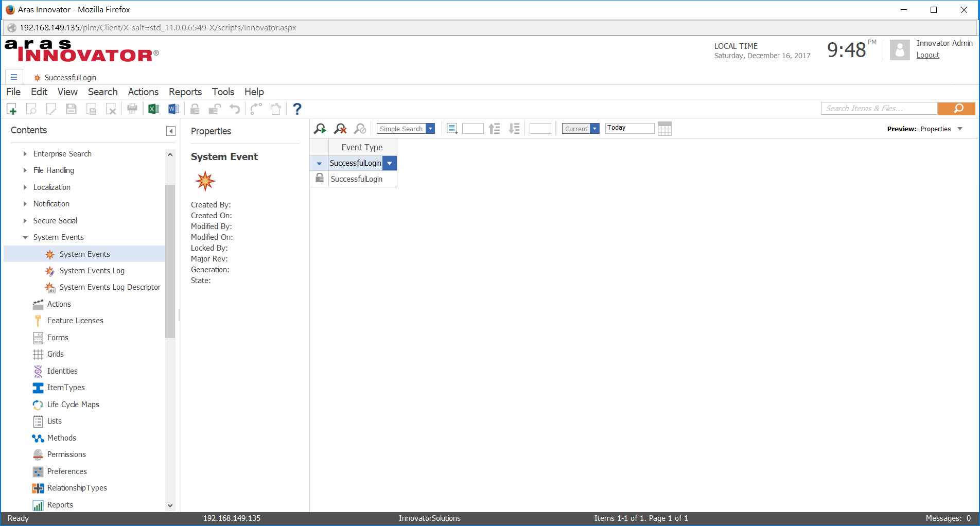Open Help via question mark icon
Screen dimensions: 980x526
[297, 109]
